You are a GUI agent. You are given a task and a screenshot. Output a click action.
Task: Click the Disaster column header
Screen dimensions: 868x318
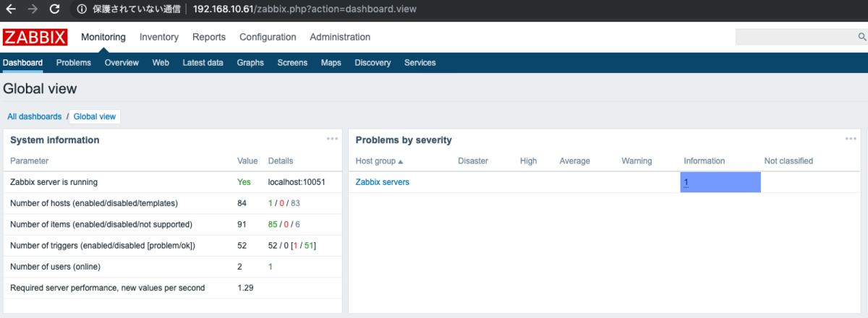click(473, 161)
